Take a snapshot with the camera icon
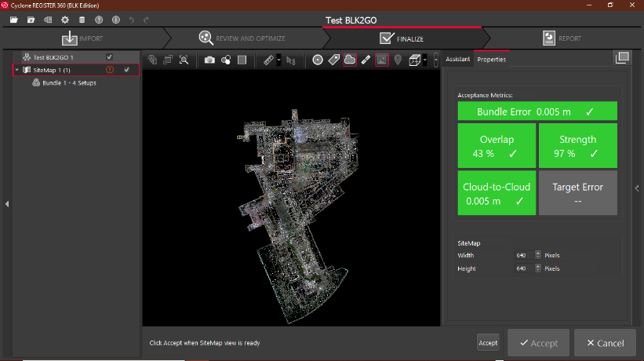 (210, 60)
